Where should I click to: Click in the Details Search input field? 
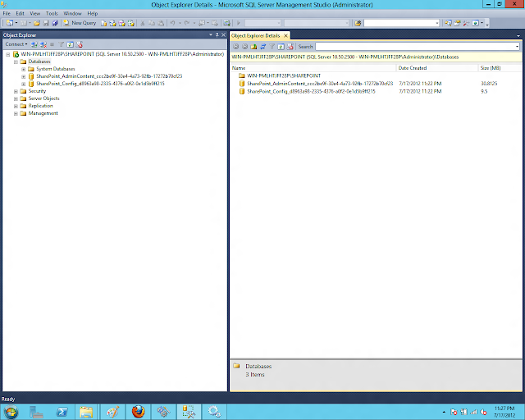coord(415,47)
